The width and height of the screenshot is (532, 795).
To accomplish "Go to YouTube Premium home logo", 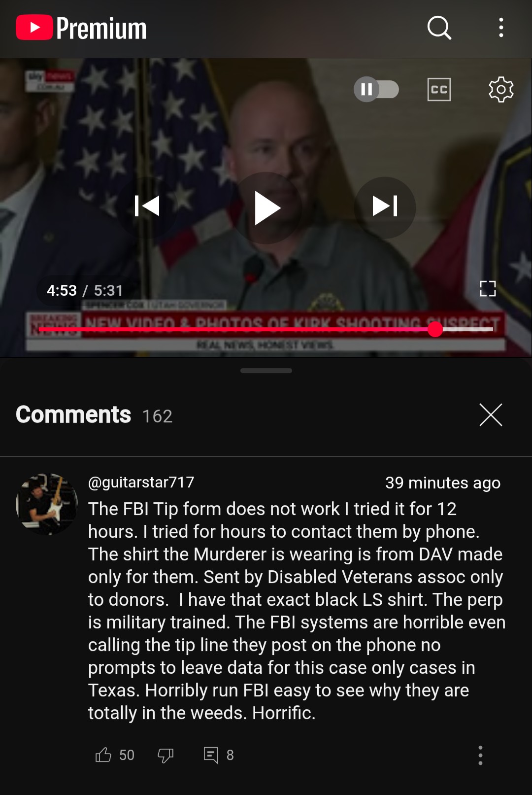I will [x=81, y=28].
